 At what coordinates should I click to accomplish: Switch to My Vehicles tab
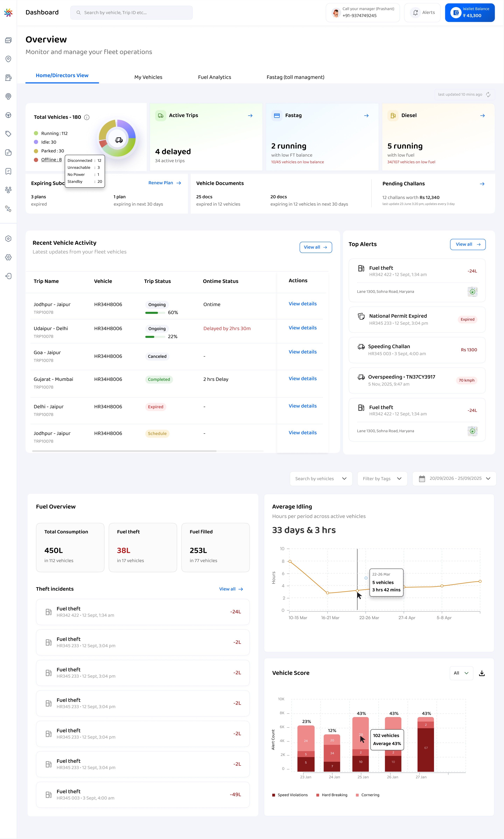tap(148, 77)
